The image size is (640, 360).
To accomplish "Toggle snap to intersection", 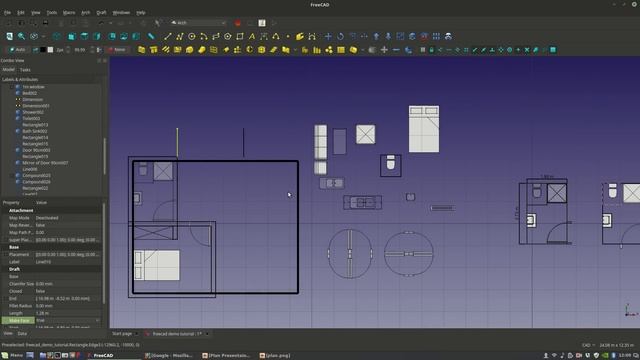I will coord(527,50).
